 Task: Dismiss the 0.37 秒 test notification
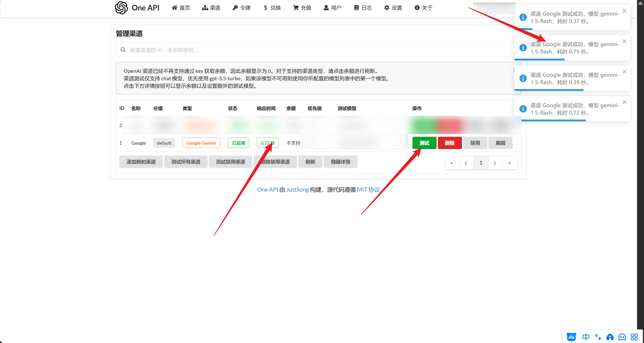(624, 11)
